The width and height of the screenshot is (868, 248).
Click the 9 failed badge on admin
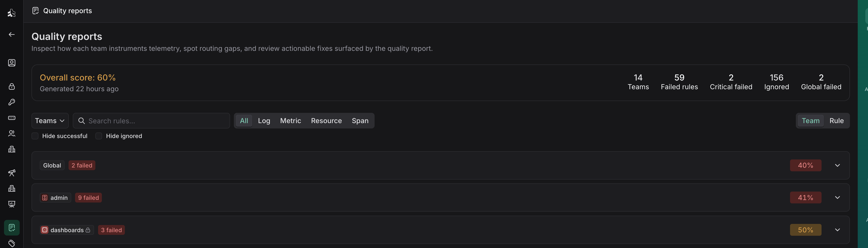[x=88, y=198]
